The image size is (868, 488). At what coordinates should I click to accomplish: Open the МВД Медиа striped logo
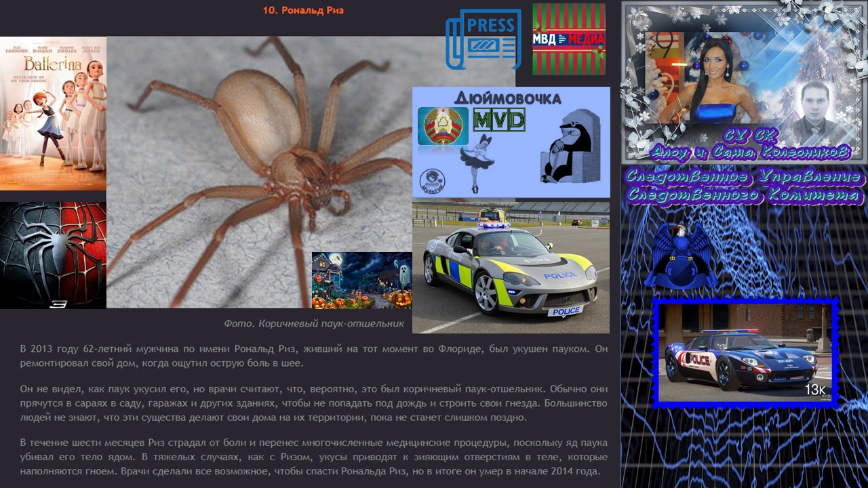(569, 39)
